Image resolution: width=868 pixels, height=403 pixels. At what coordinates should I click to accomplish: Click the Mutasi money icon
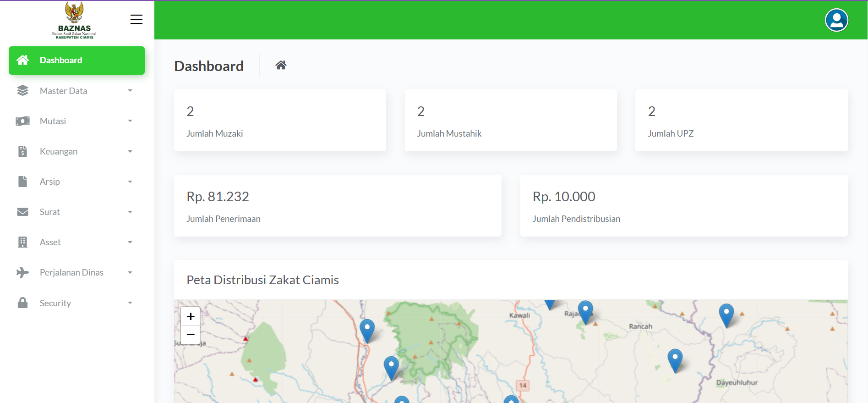(x=22, y=121)
